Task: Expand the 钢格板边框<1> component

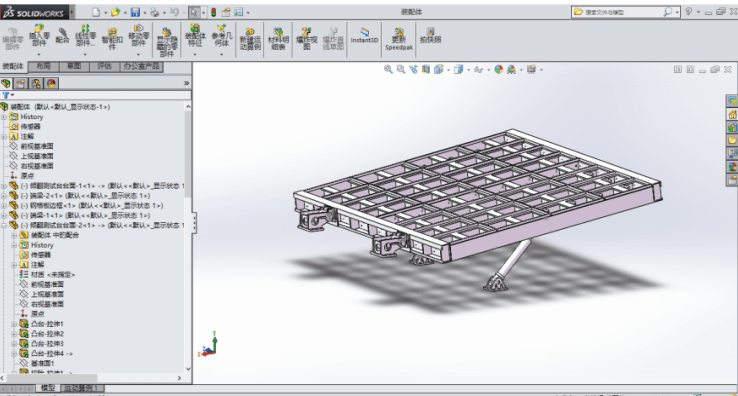Action: pos(4,205)
